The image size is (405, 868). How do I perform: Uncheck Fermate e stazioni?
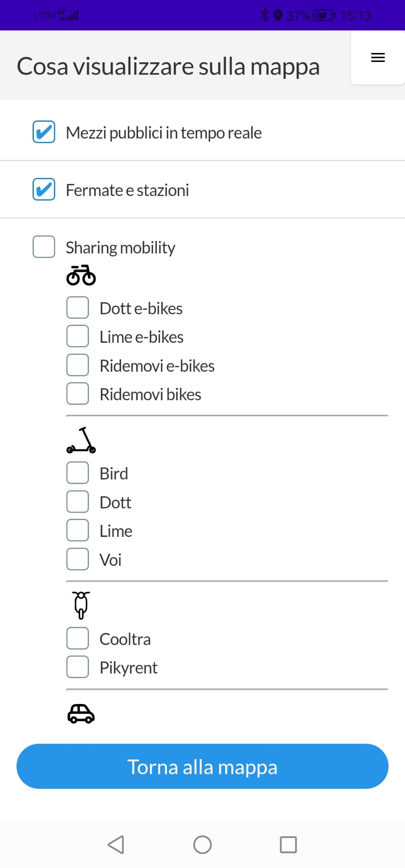coord(44,189)
